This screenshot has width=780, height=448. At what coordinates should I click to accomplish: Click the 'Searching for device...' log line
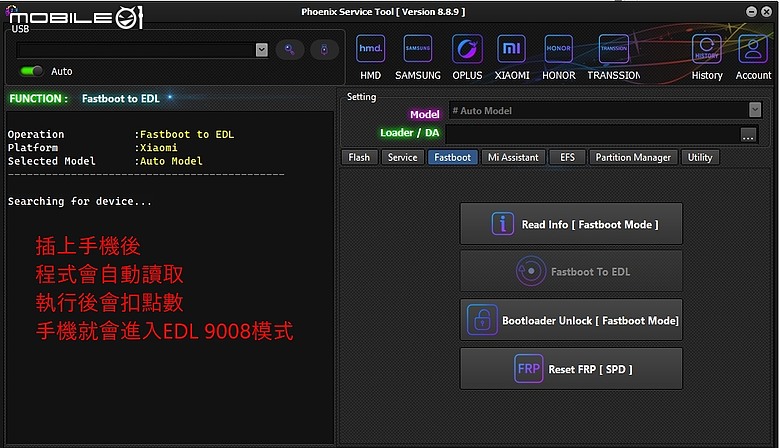[80, 201]
